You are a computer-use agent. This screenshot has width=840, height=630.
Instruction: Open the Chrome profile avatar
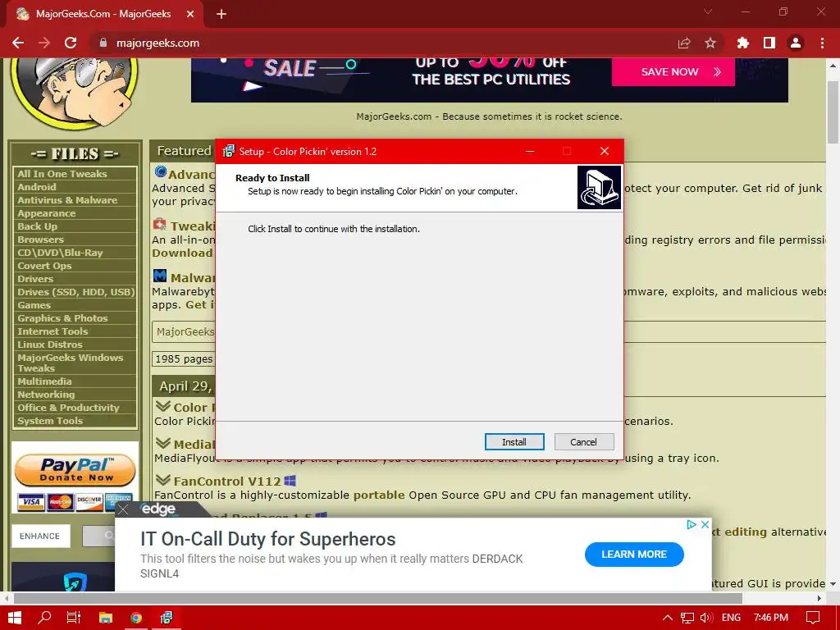point(796,43)
